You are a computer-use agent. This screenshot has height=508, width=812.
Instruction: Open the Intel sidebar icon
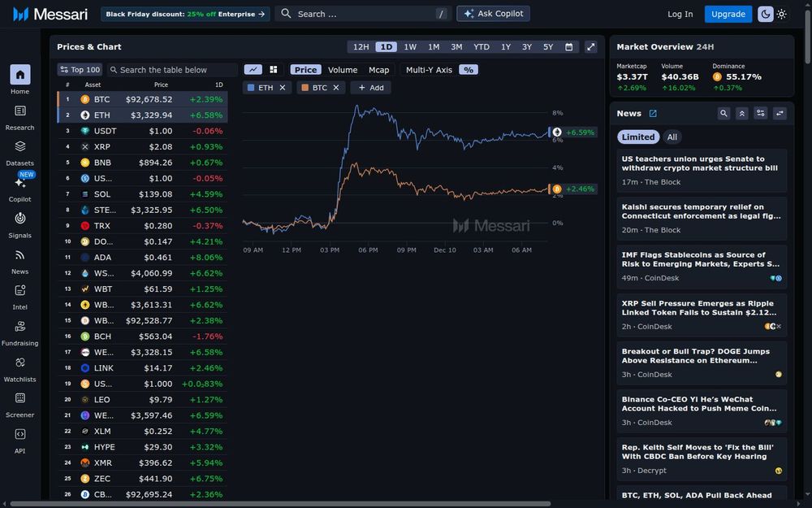click(19, 291)
